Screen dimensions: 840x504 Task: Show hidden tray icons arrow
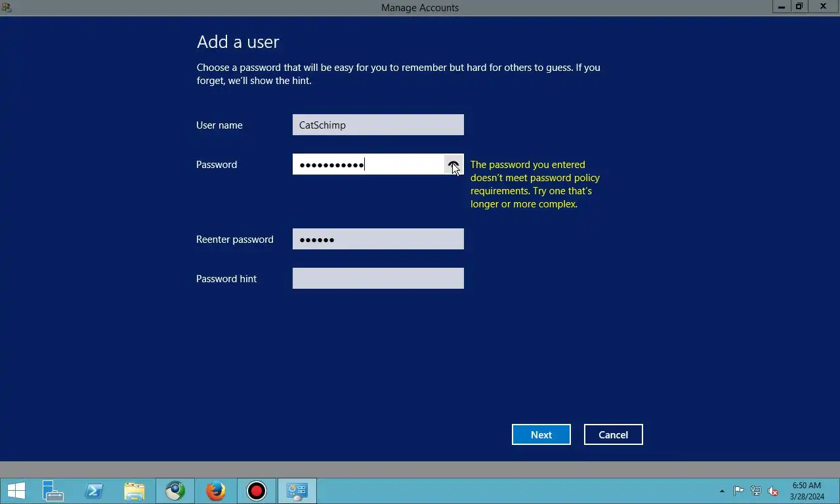[x=722, y=491]
